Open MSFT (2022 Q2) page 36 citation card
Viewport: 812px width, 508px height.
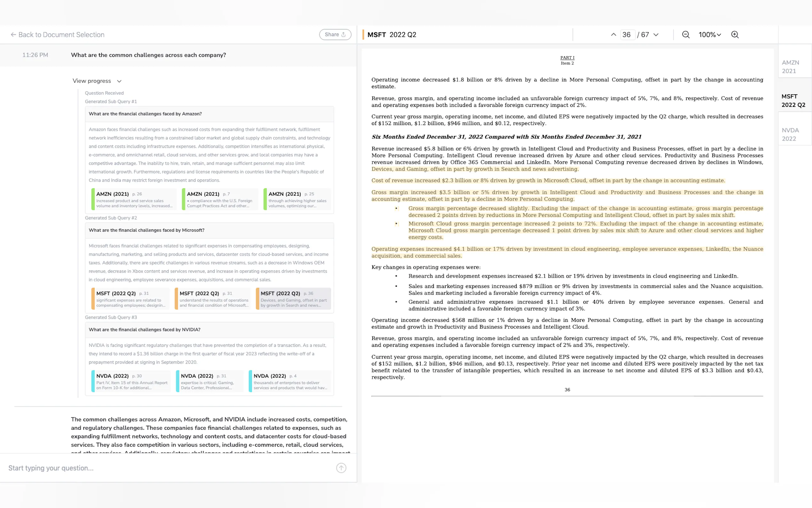(x=293, y=299)
